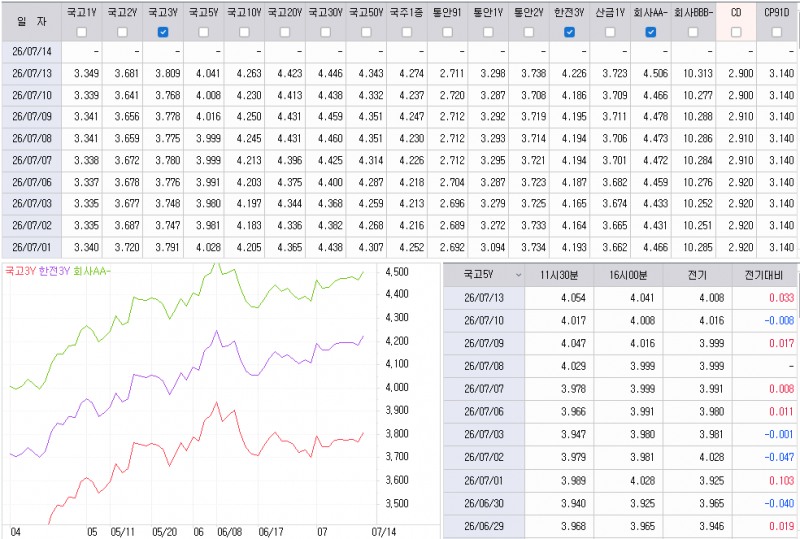Select the 26/07/13 date row
The height and width of the screenshot is (539, 800).
point(400,74)
